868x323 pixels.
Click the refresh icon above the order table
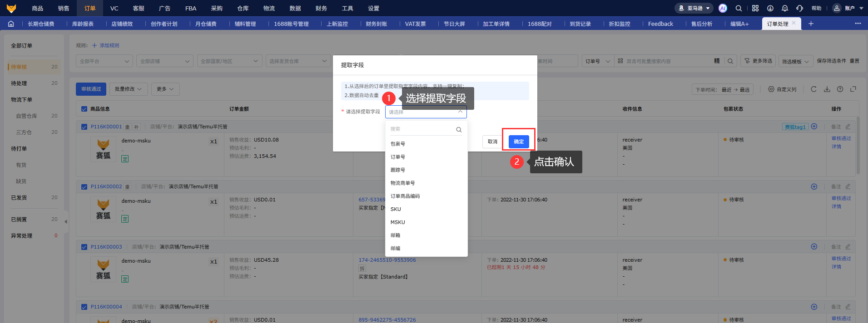point(813,89)
